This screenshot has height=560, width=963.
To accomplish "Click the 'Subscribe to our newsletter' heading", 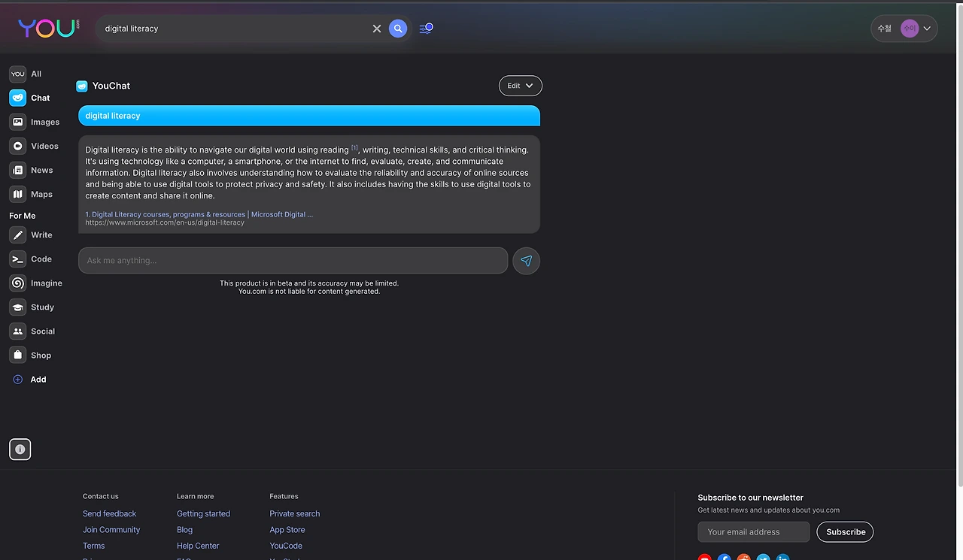I will click(x=750, y=498).
